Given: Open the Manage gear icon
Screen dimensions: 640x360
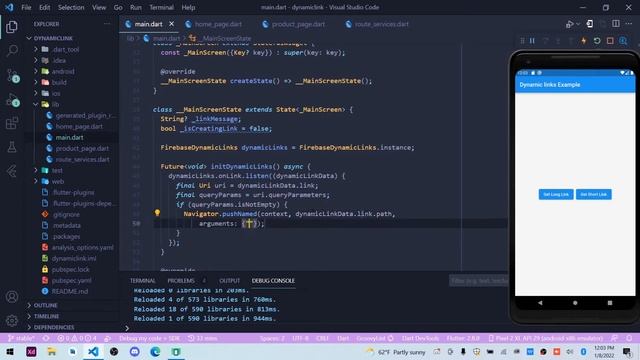Looking at the screenshot, I should [x=12, y=320].
